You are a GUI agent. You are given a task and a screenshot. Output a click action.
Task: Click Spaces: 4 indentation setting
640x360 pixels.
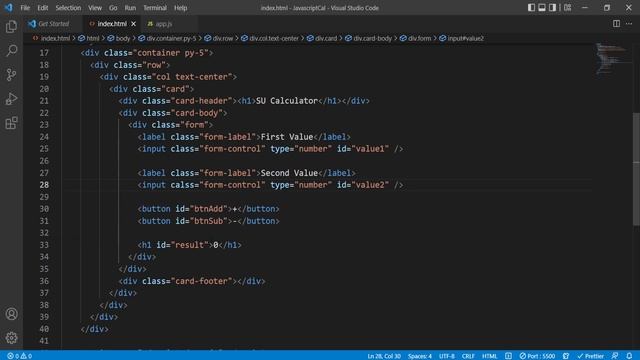click(x=420, y=356)
